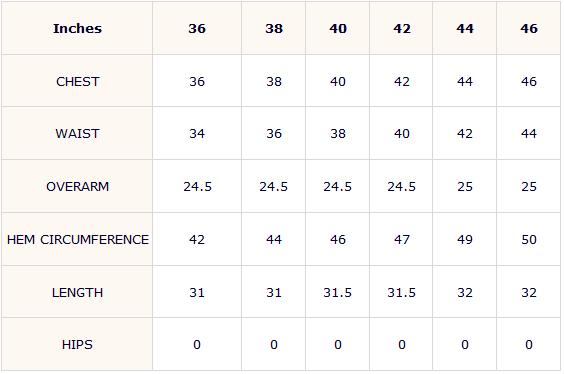Image resolution: width=564 pixels, height=374 pixels.
Task: Select the size 46 column header
Action: pyautogui.click(x=529, y=28)
